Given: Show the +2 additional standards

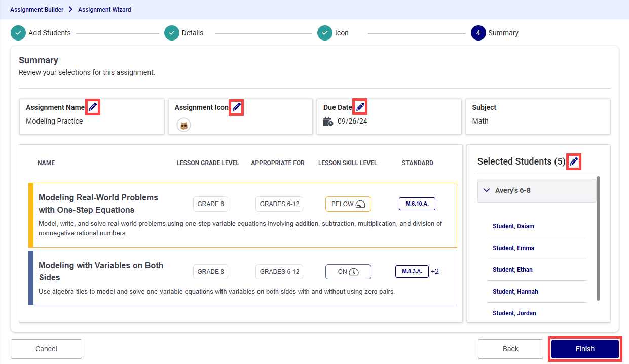Looking at the screenshot, I should click(435, 271).
